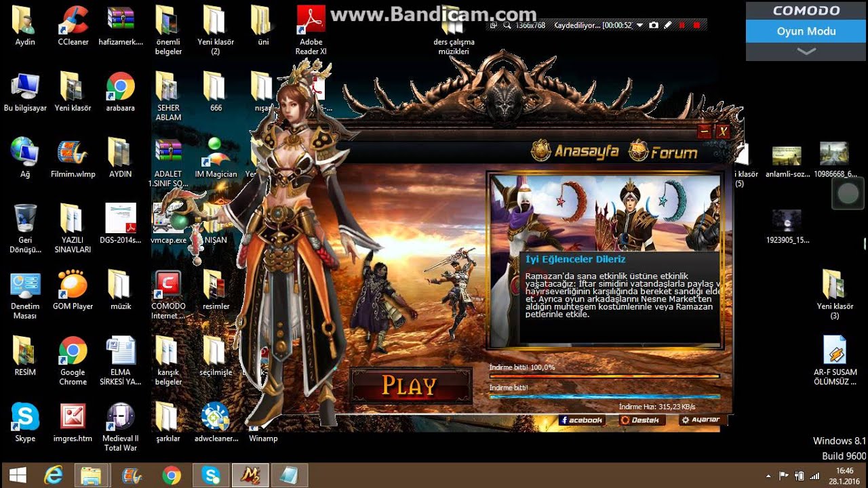Select the imgres.htm file icon
The width and height of the screenshot is (868, 488).
click(73, 422)
